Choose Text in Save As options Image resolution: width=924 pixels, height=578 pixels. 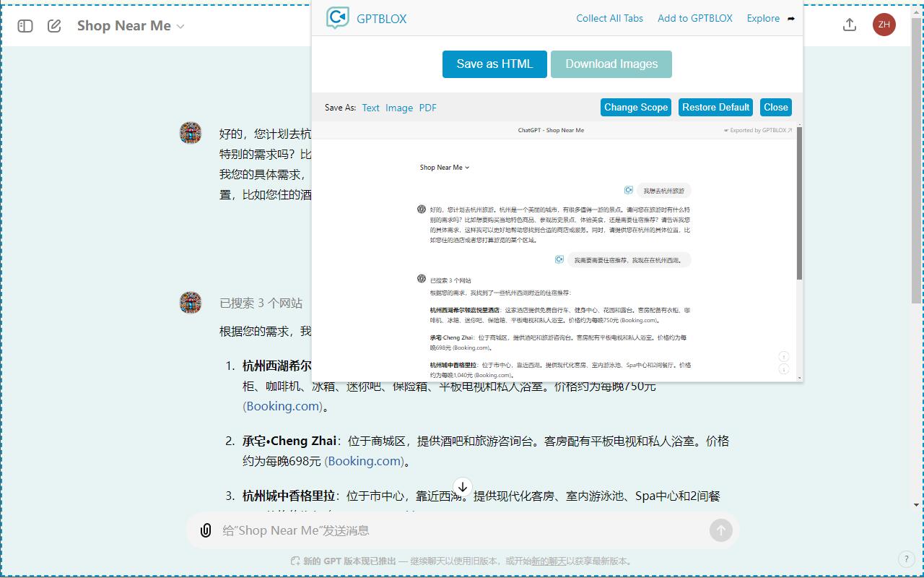(x=371, y=108)
